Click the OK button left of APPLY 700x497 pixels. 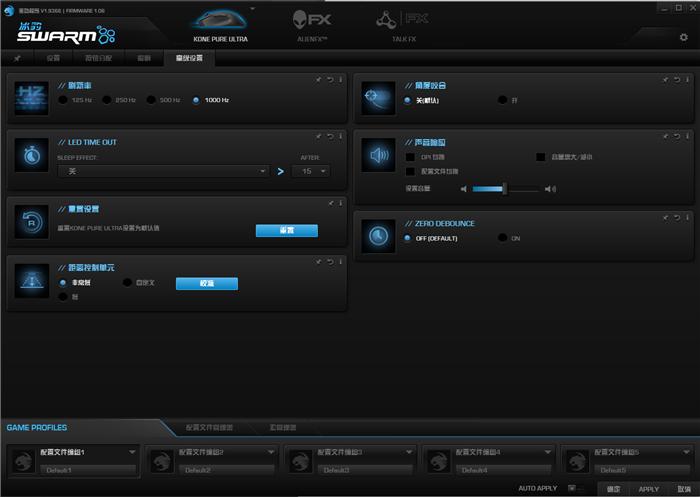click(x=613, y=489)
